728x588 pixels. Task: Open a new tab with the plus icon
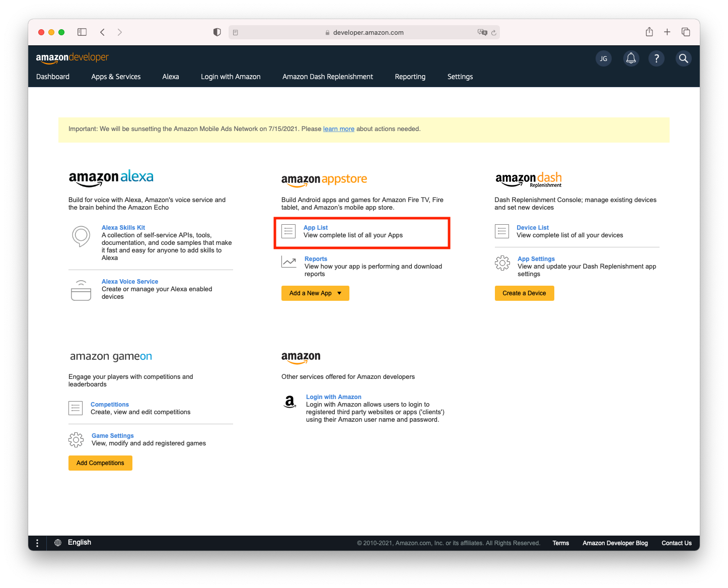click(x=667, y=32)
